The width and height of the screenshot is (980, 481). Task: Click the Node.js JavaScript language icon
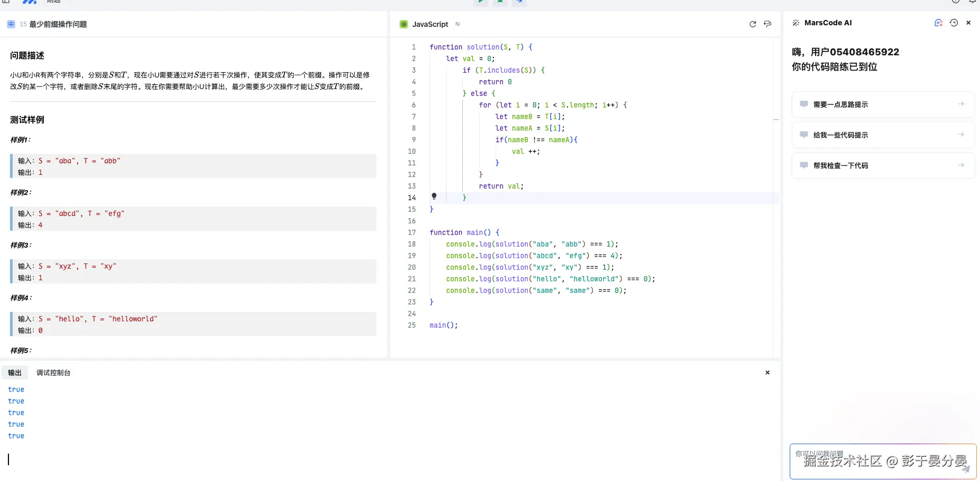pyautogui.click(x=404, y=24)
